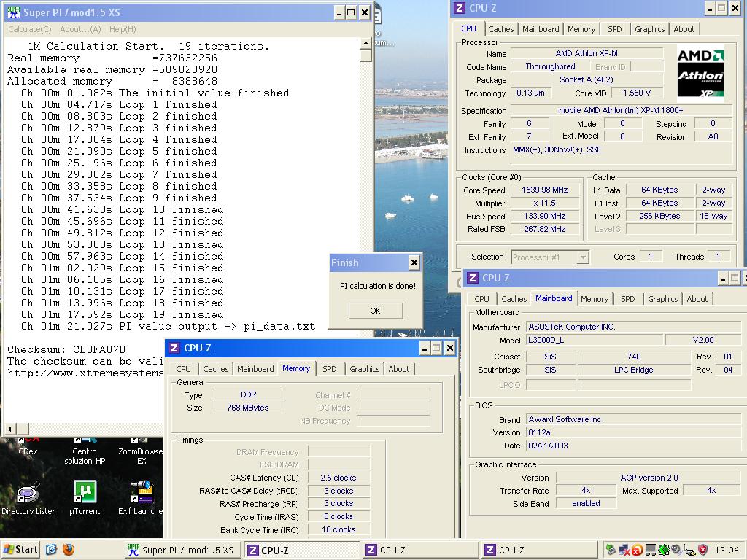Click the Bus Speed value 133.90 MHz
The image size is (747, 560).
pos(544,216)
